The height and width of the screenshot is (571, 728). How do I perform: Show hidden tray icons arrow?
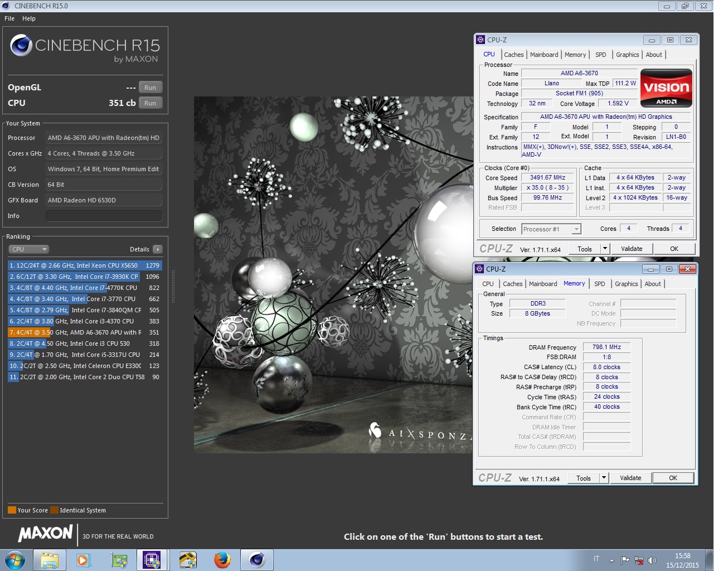(x=611, y=560)
